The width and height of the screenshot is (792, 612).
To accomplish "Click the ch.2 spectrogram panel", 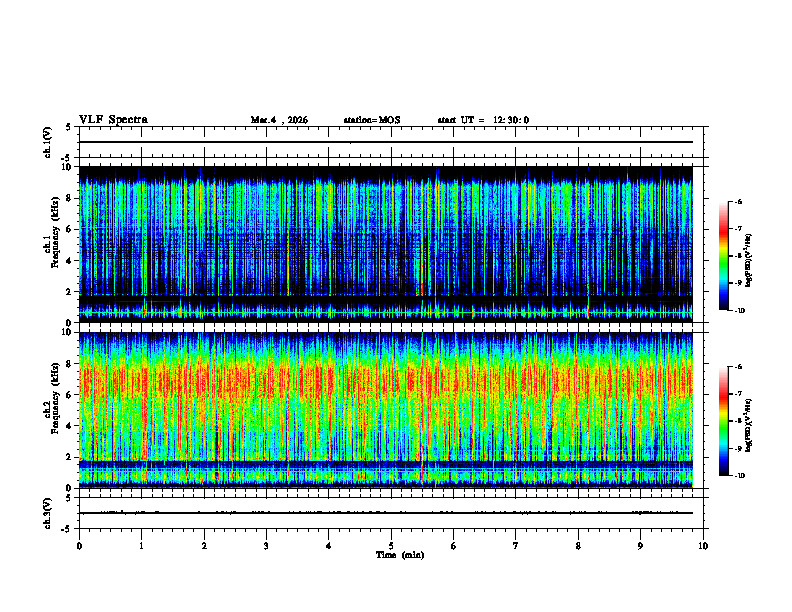I will tap(386, 410).
